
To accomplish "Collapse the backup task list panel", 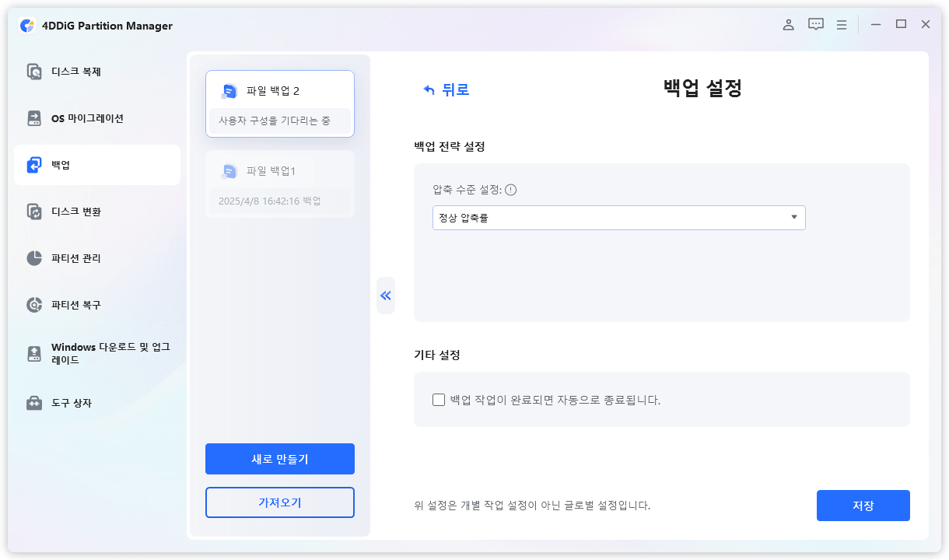I will 386,296.
